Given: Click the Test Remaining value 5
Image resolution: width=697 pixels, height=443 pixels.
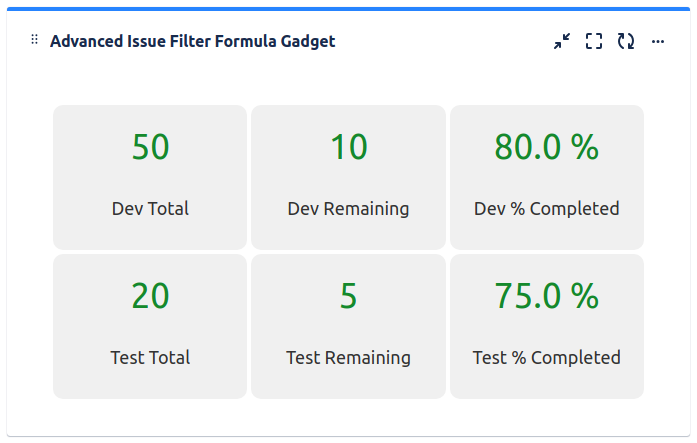Looking at the screenshot, I should pyautogui.click(x=348, y=296).
